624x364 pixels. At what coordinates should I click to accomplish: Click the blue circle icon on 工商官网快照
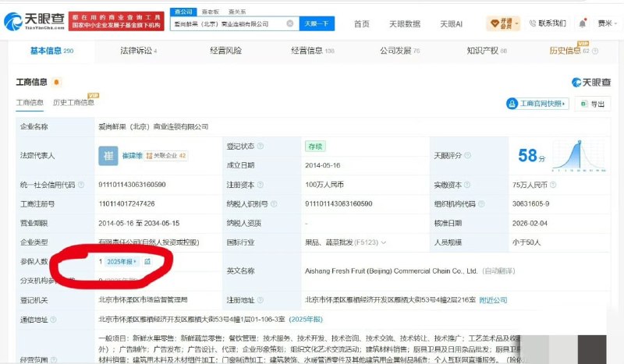pyautogui.click(x=512, y=104)
